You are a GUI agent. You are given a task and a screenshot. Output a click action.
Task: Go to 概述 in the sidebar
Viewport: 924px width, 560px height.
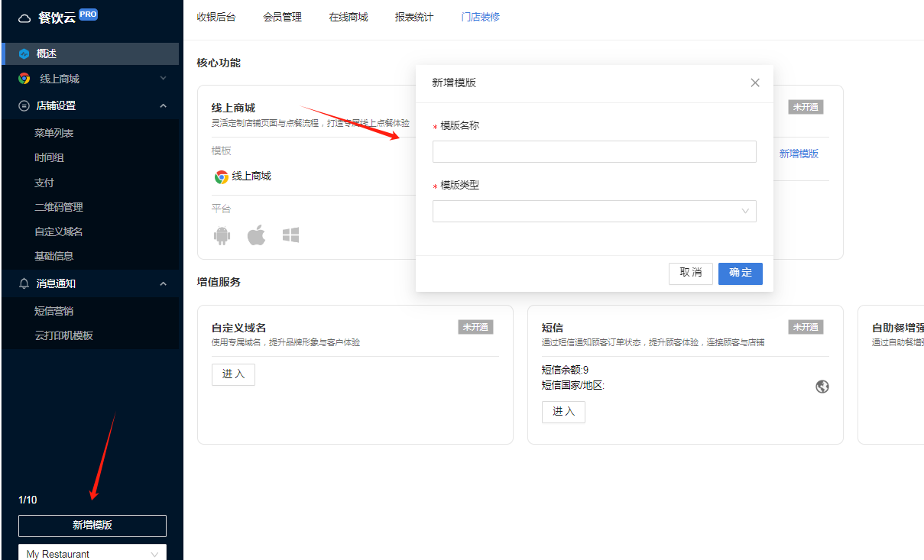pyautogui.click(x=90, y=53)
